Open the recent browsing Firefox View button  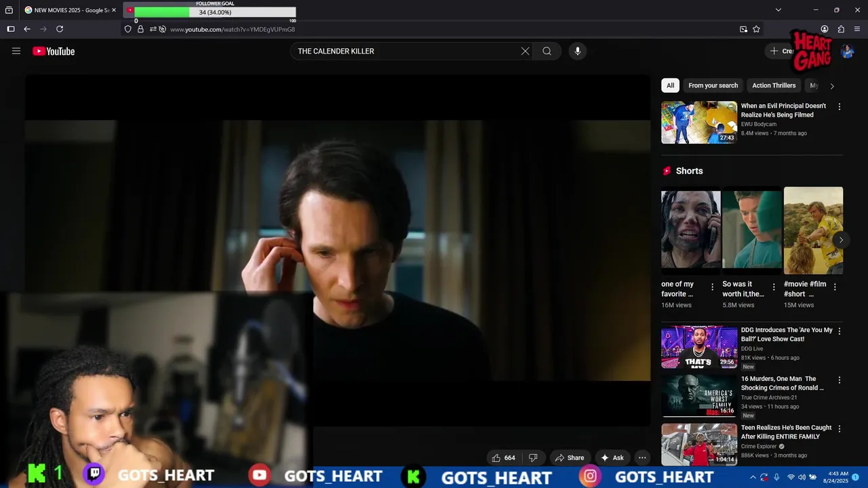click(x=9, y=10)
